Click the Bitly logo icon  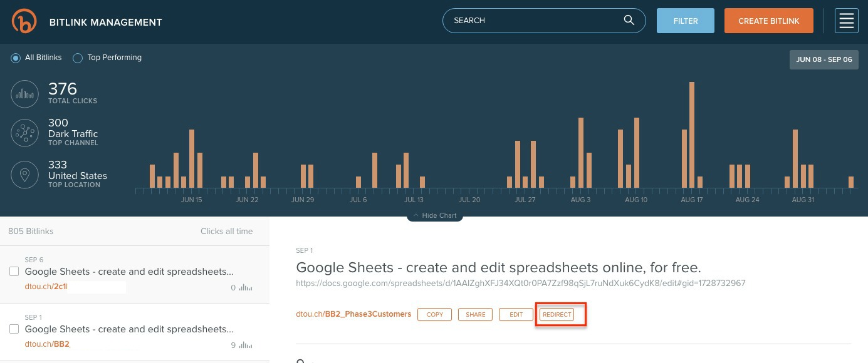(24, 21)
